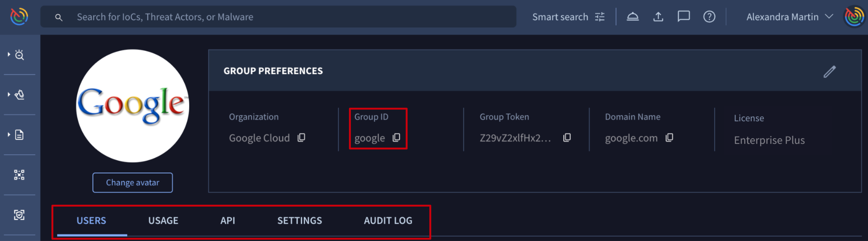The width and height of the screenshot is (868, 241).
Task: Open the SETTINGS tab
Action: pyautogui.click(x=300, y=220)
